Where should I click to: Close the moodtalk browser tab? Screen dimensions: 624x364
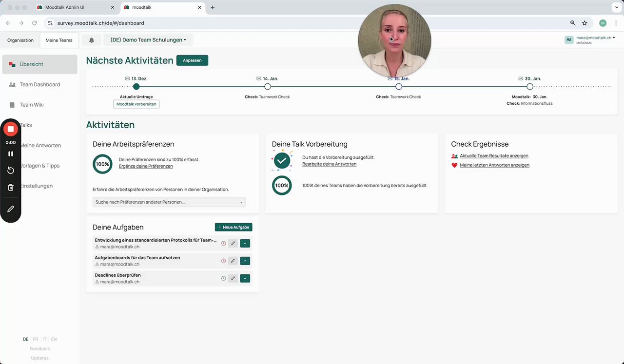pyautogui.click(x=199, y=7)
